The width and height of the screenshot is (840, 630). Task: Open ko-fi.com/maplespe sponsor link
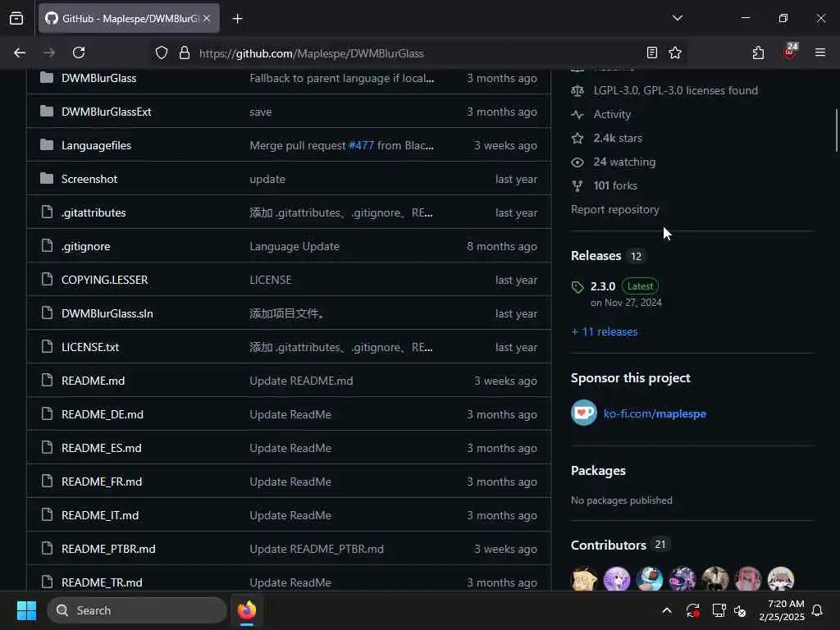[x=655, y=413]
